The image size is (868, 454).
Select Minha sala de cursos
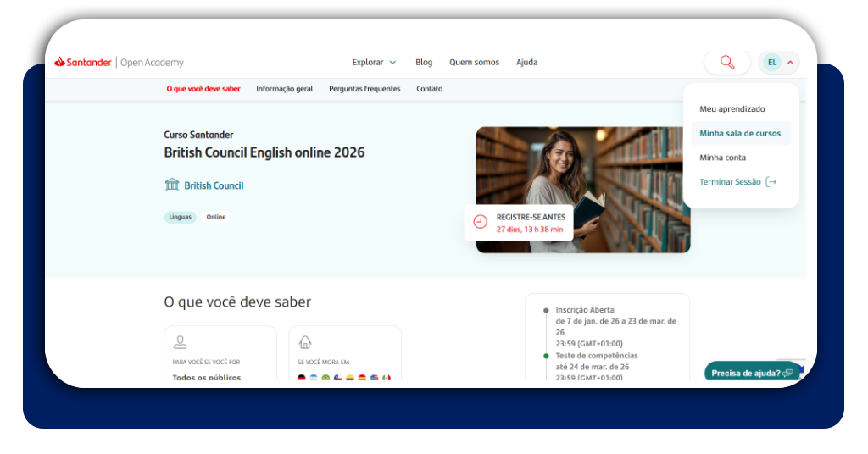point(741,133)
